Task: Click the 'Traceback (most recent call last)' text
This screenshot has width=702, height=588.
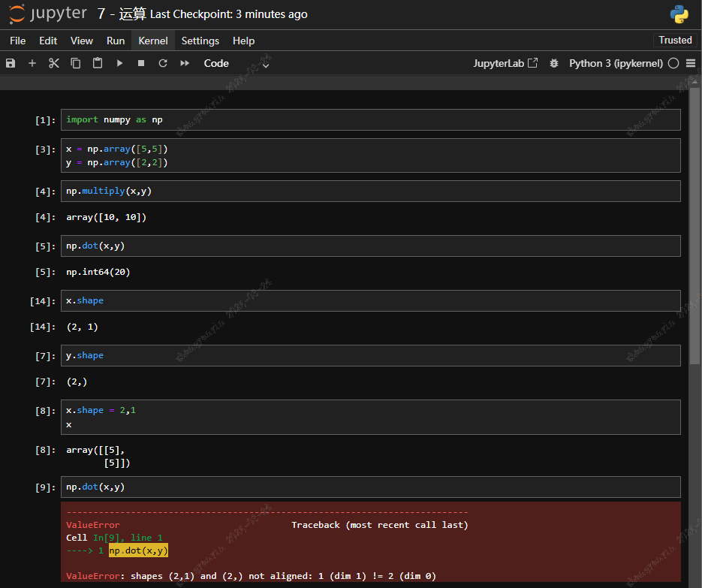Action: click(x=380, y=525)
